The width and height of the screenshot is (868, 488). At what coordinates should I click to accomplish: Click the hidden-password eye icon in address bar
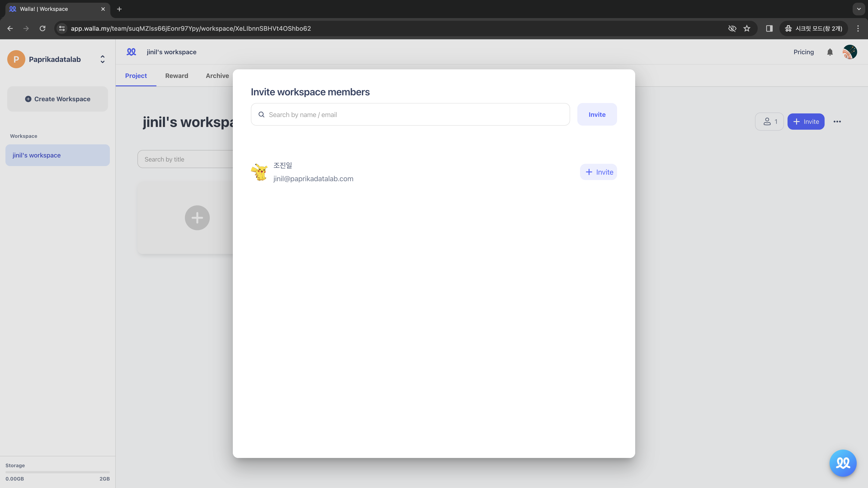click(732, 28)
